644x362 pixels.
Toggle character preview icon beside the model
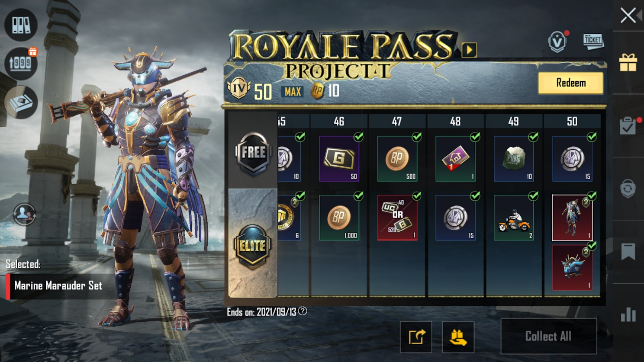(24, 214)
